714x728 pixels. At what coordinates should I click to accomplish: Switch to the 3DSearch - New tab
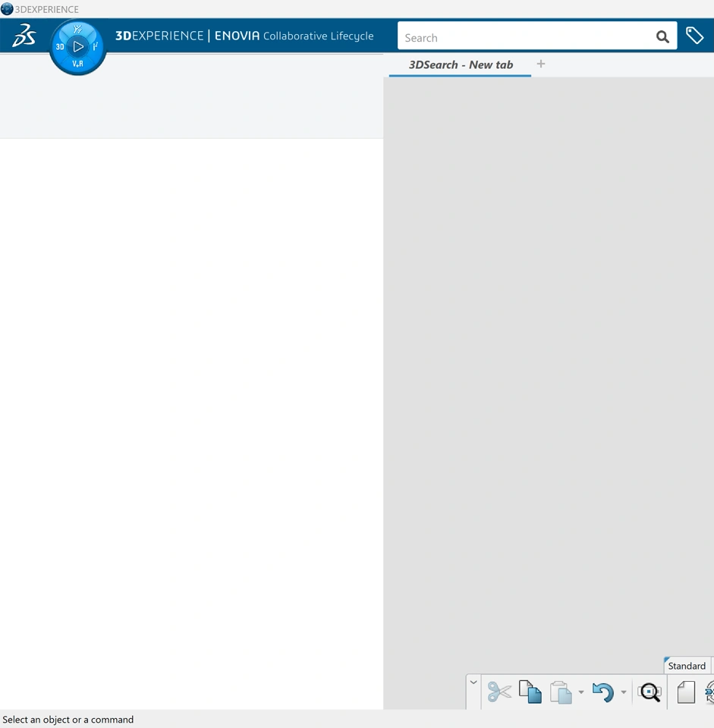pos(461,64)
